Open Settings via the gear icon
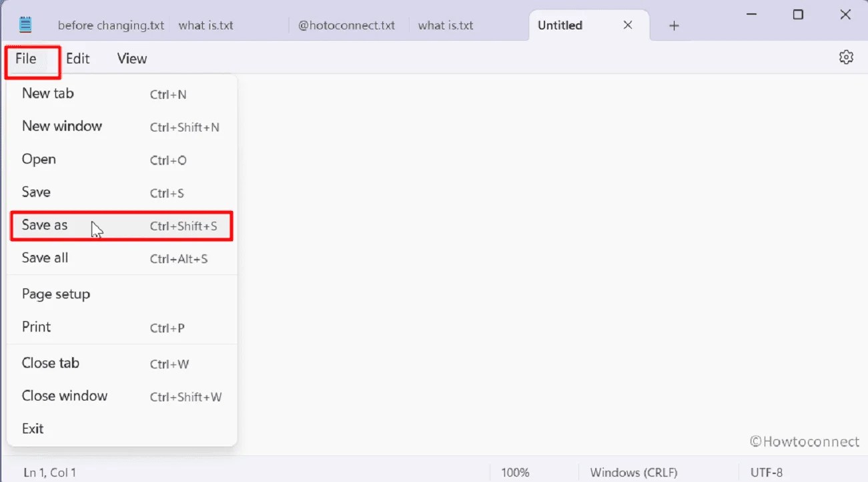868x482 pixels. (x=845, y=57)
